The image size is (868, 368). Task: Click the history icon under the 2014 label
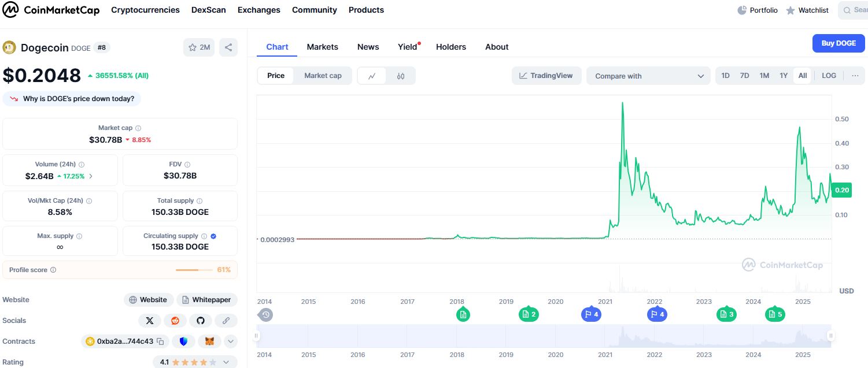(x=265, y=315)
